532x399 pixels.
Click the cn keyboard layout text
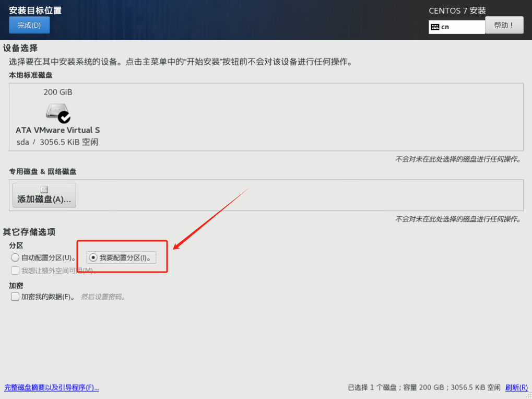(445, 27)
